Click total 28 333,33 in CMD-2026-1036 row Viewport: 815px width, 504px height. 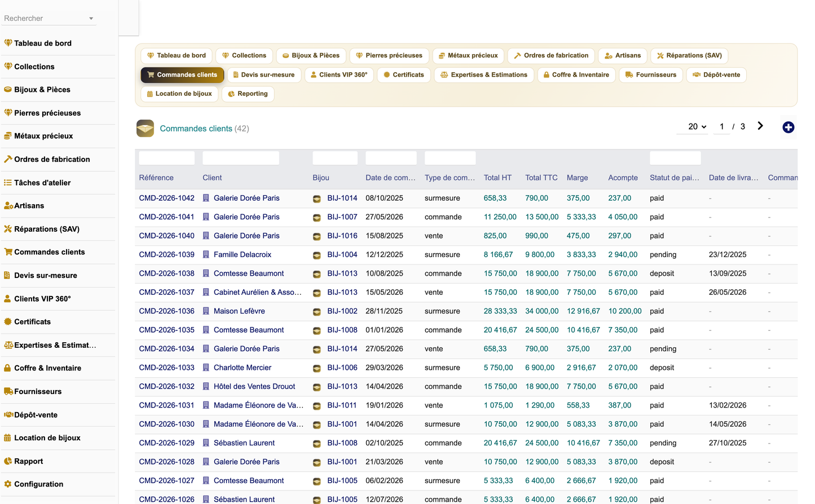click(500, 311)
